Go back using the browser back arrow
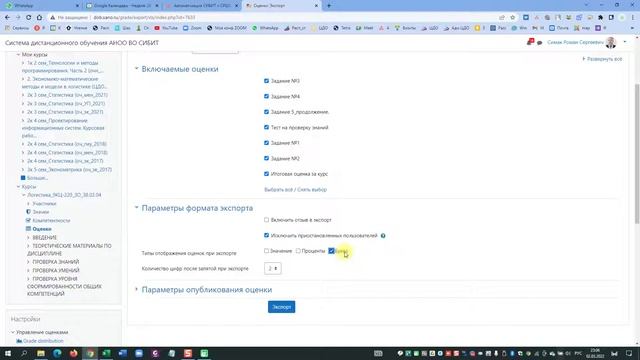 click(x=7, y=18)
